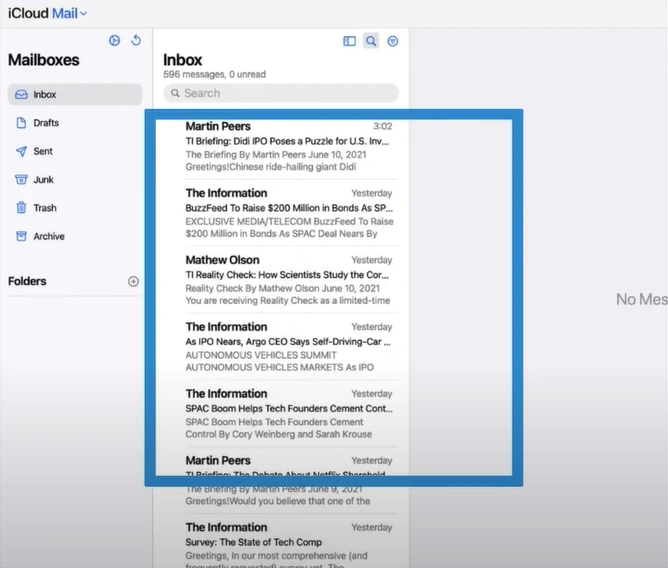This screenshot has width=668, height=568.
Task: Click the 596 messages, 0 unread status text
Action: pyautogui.click(x=214, y=74)
